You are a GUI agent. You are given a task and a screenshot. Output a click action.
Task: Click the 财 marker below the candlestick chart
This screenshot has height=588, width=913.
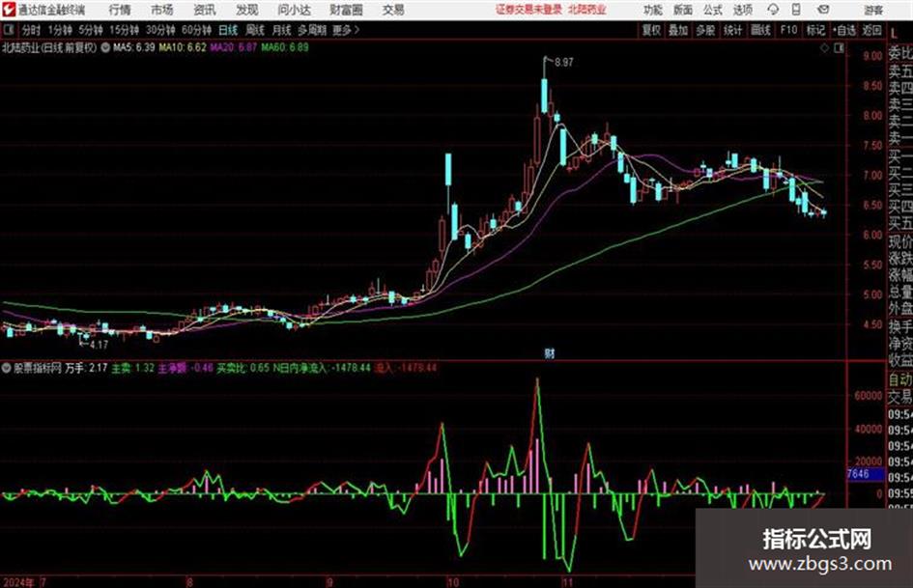point(549,352)
